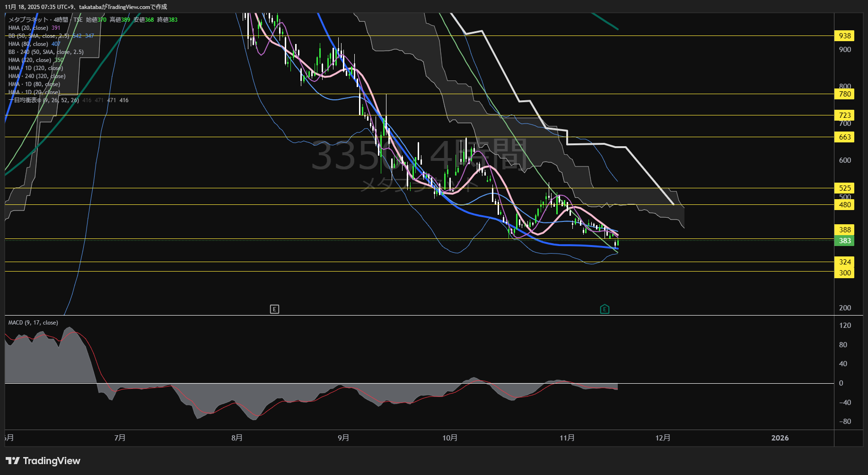Select the yellow 780 price level tag
This screenshot has width=868, height=475.
[x=844, y=94]
